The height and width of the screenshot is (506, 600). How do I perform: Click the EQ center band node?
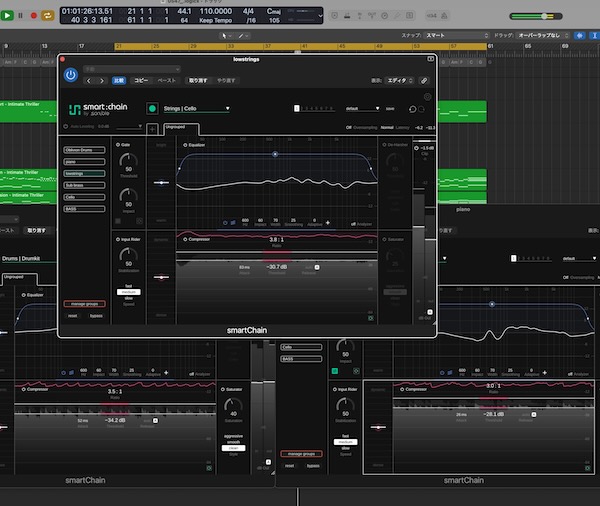275,154
